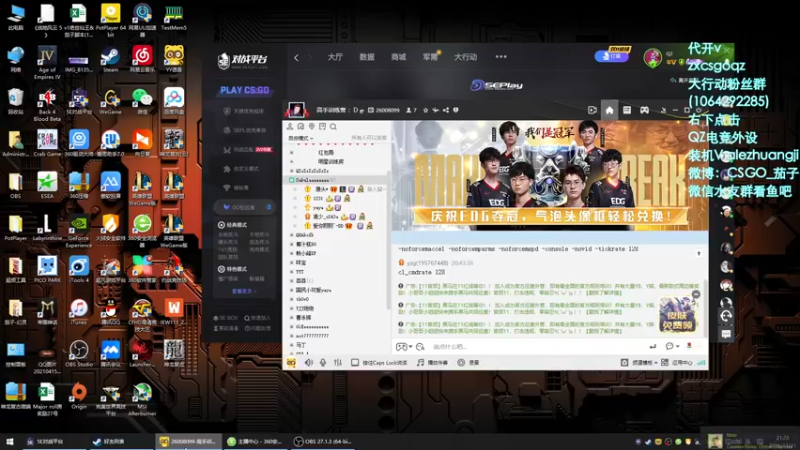
Task: Open the MSI Afterburner shortcut
Action: click(142, 399)
